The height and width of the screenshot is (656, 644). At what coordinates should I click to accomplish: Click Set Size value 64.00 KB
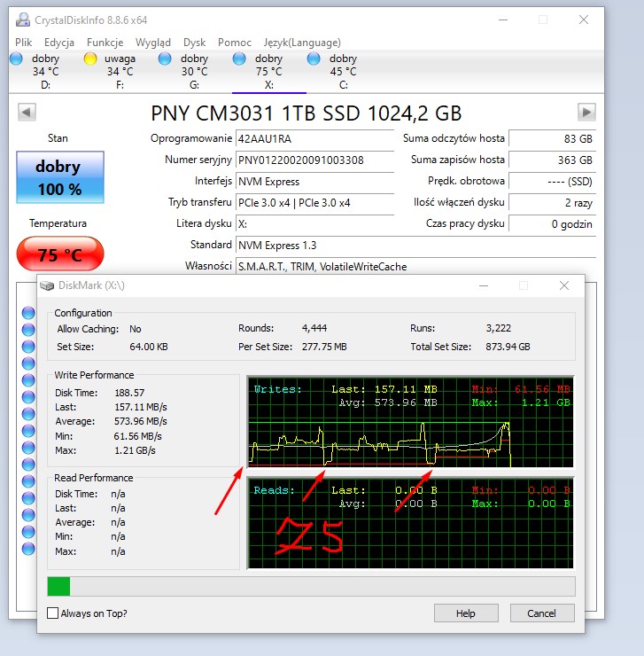(149, 347)
